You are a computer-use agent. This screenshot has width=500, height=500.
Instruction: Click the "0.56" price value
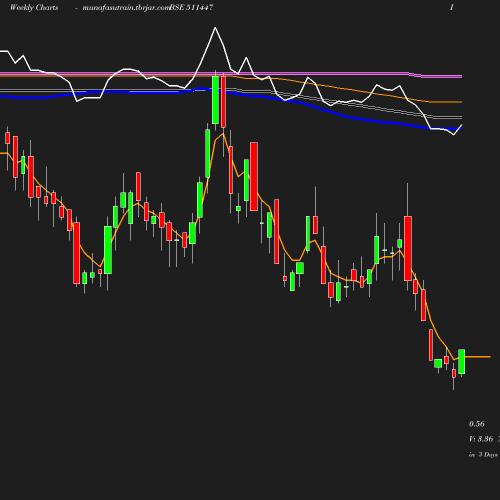pyautogui.click(x=476, y=424)
